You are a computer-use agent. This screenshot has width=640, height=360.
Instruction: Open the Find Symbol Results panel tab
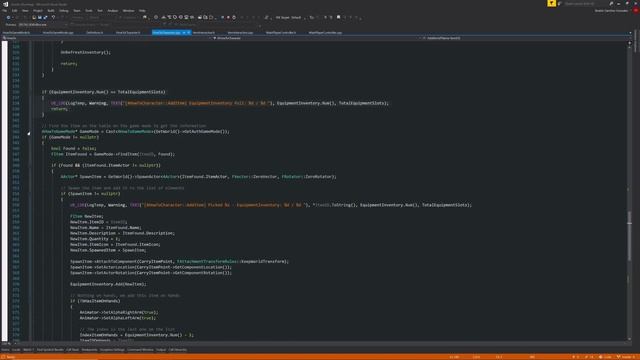click(50, 350)
